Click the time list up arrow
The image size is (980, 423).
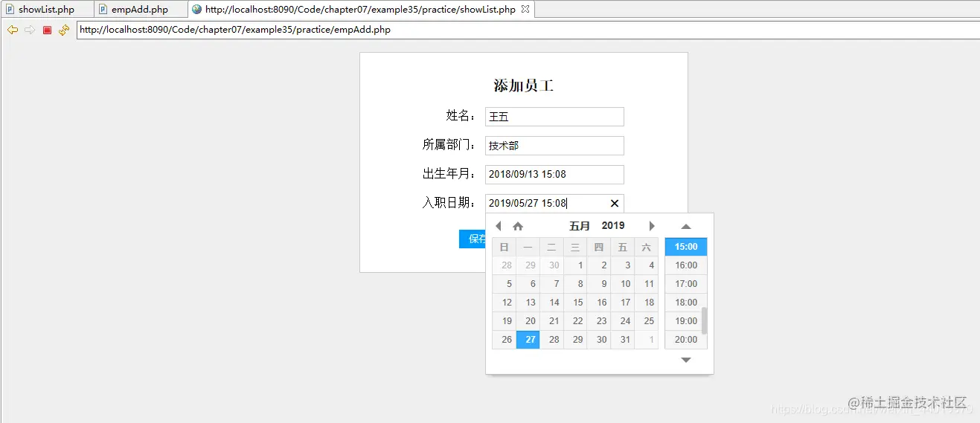point(686,227)
